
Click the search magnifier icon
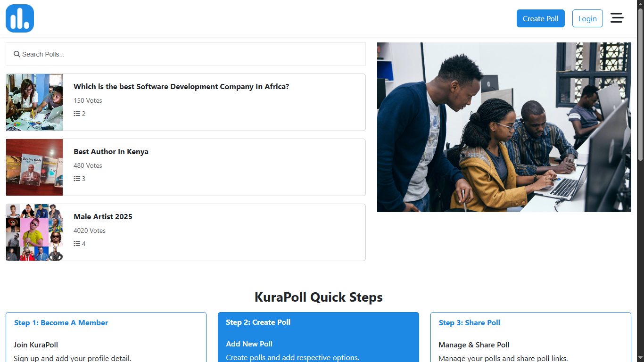pyautogui.click(x=17, y=54)
